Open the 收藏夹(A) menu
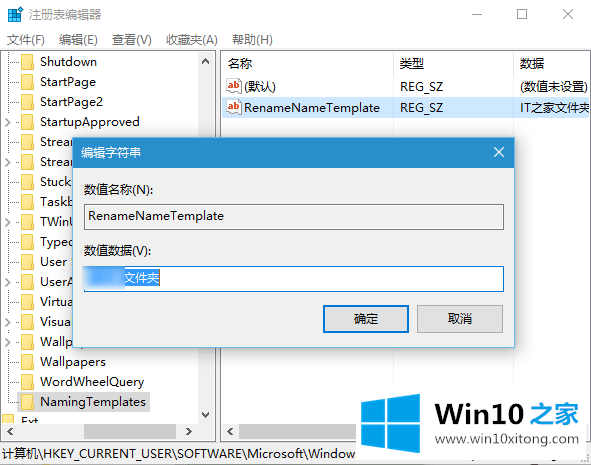591x465 pixels. pos(192,40)
